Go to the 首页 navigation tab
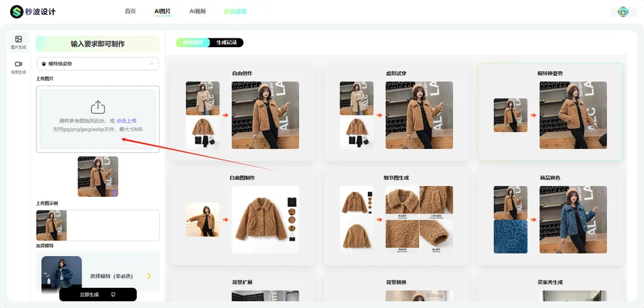644x308 pixels. coord(130,11)
